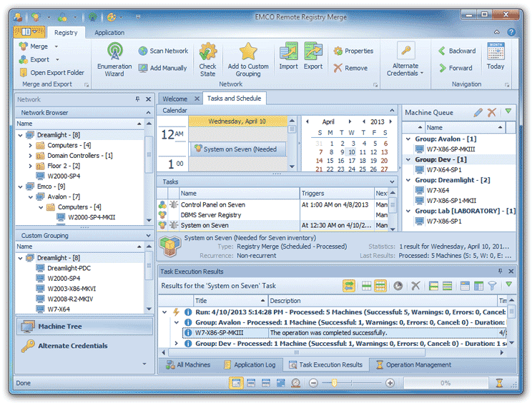Collapse the Network Browser section
The image size is (532, 403).
pyautogui.click(x=148, y=112)
